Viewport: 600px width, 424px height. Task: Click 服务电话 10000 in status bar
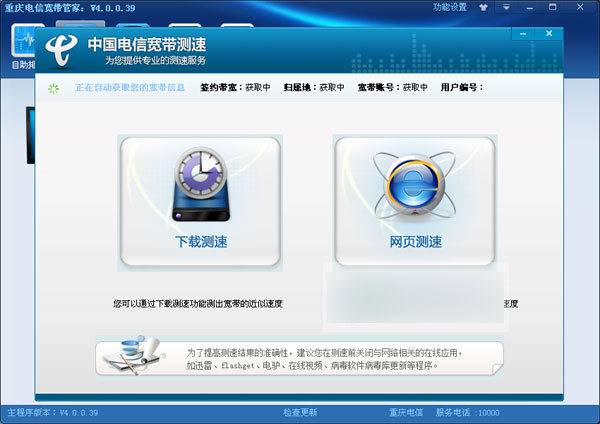pyautogui.click(x=468, y=413)
